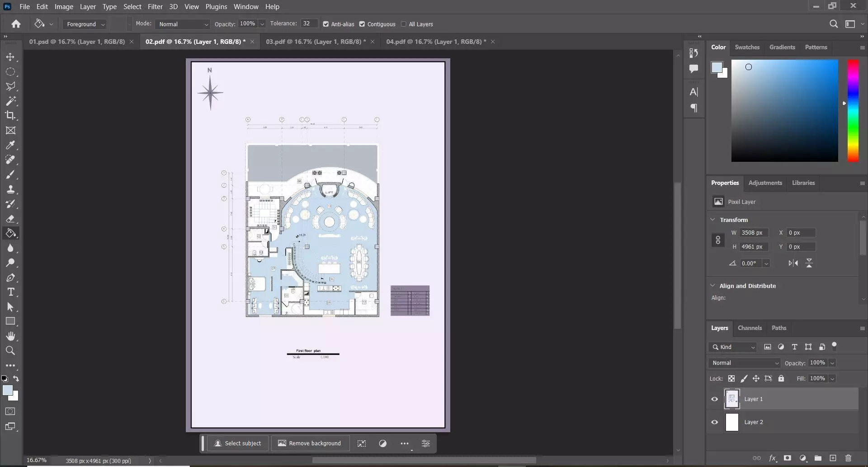Open the layer Fill dropdown

[832, 378]
